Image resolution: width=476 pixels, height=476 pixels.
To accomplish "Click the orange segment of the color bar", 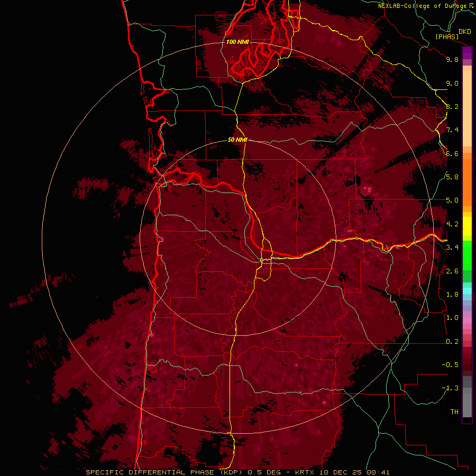I will coord(467,182).
